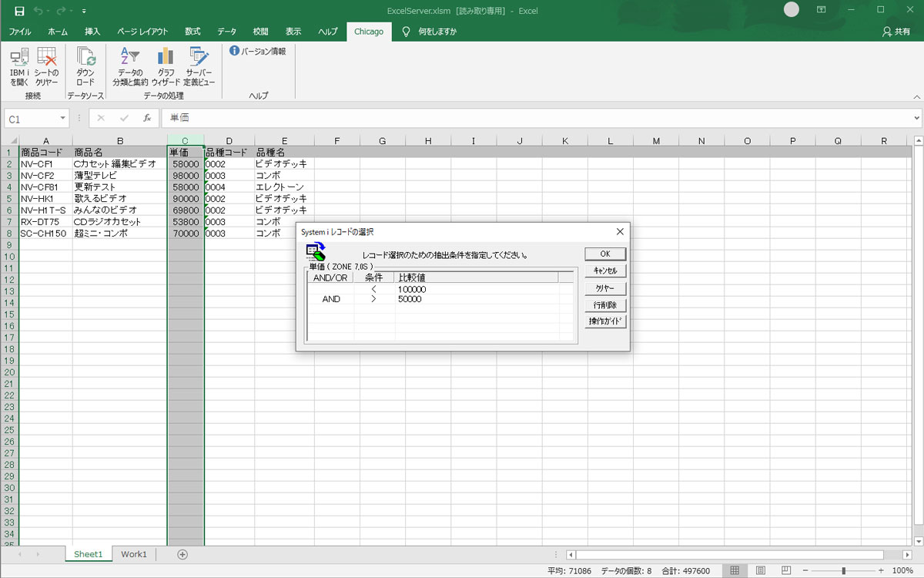Viewport: 924px width, 578px height.
Task: Click the vertical scrollbar up arrow
Action: pos(918,141)
